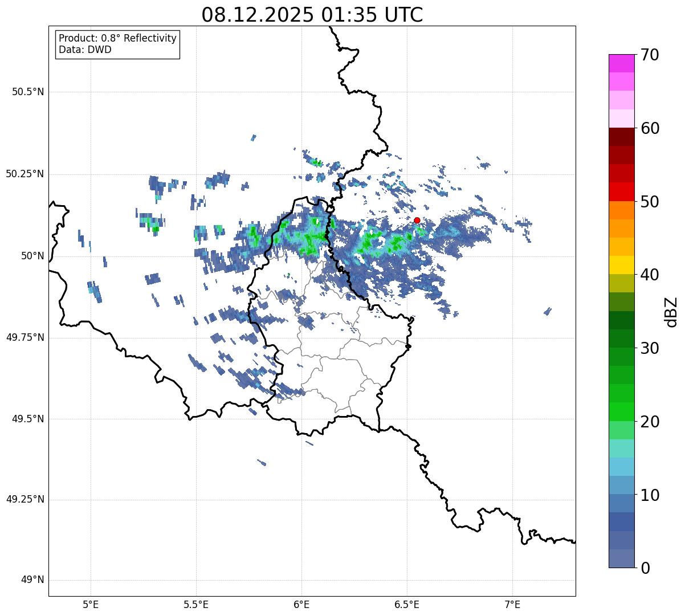This screenshot has width=685, height=616.
Task: Click the colorbar tick label '30'
Action: (650, 348)
